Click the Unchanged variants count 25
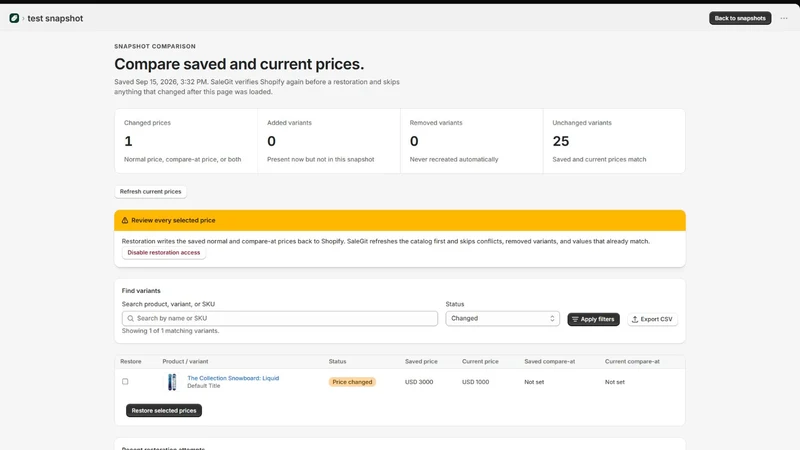 tap(561, 141)
